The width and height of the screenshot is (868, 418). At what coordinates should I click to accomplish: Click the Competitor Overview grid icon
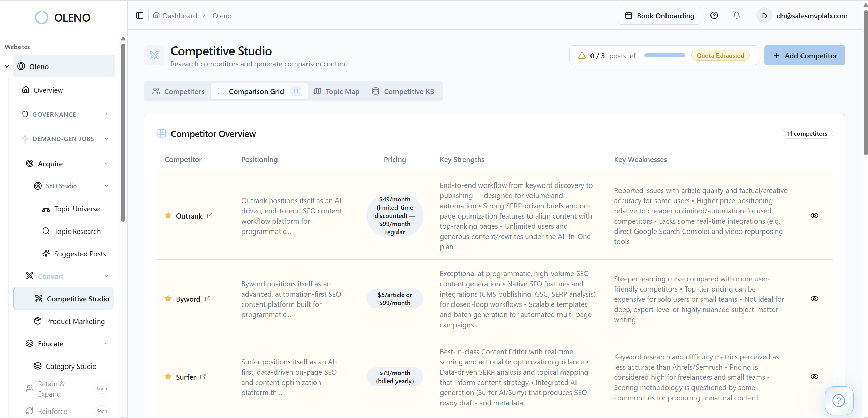pos(162,133)
